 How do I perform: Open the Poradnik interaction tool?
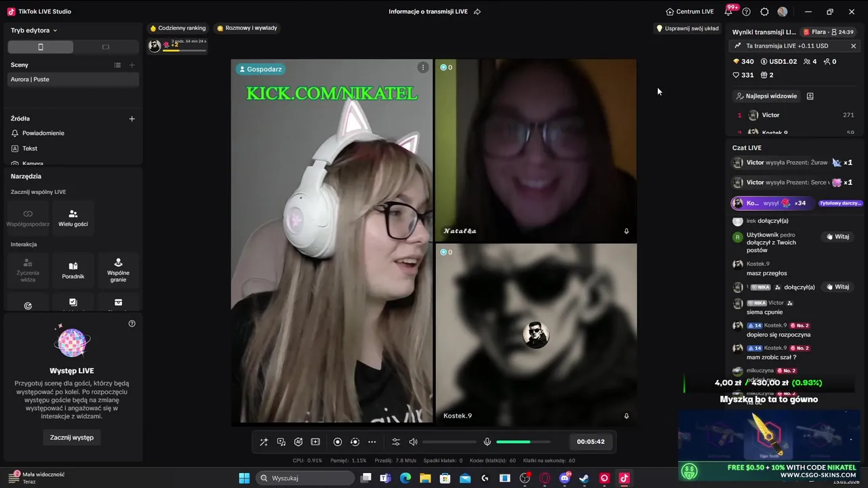[x=73, y=270]
